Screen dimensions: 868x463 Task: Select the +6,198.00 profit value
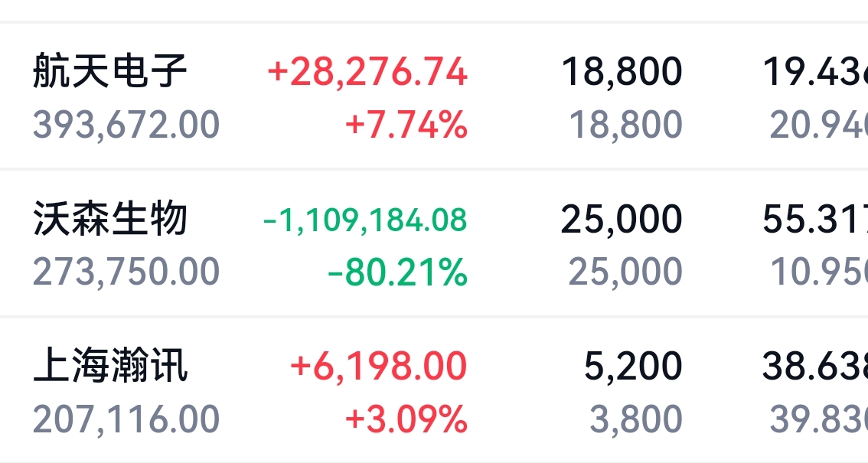click(379, 367)
